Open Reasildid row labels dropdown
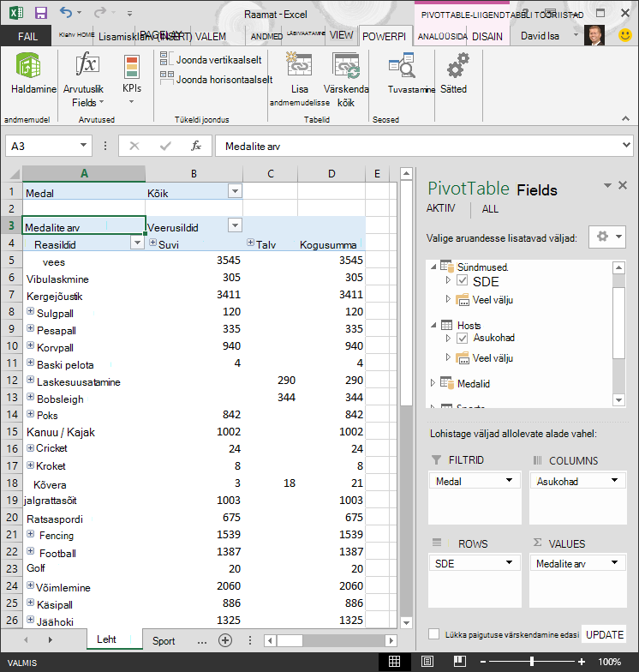This screenshot has width=639, height=672. (x=137, y=243)
